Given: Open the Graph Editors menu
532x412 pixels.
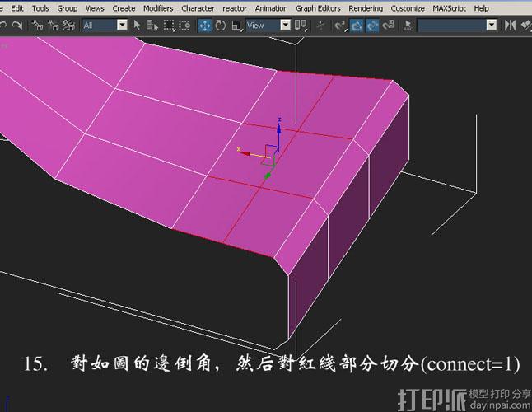Looking at the screenshot, I should point(316,8).
